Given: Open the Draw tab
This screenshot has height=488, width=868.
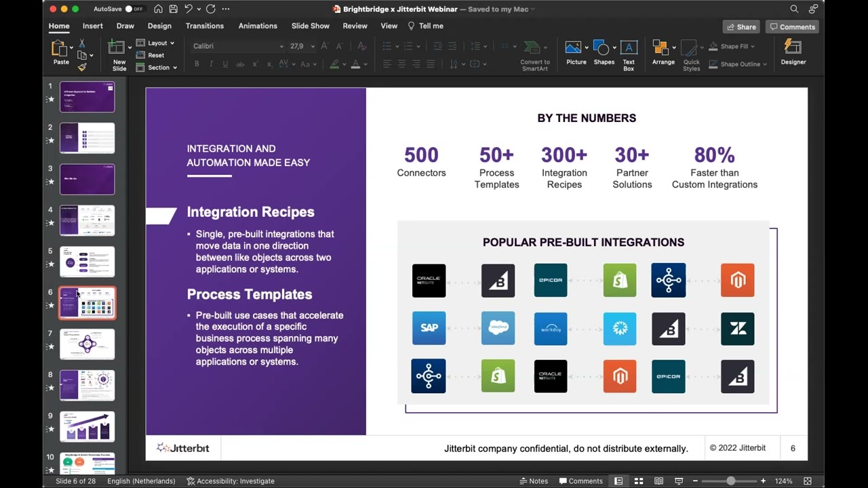Looking at the screenshot, I should coord(125,26).
